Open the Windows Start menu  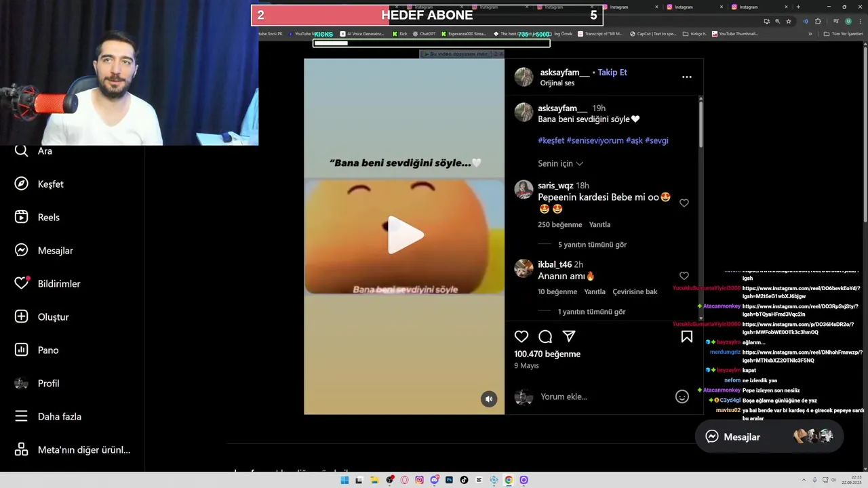point(344,480)
